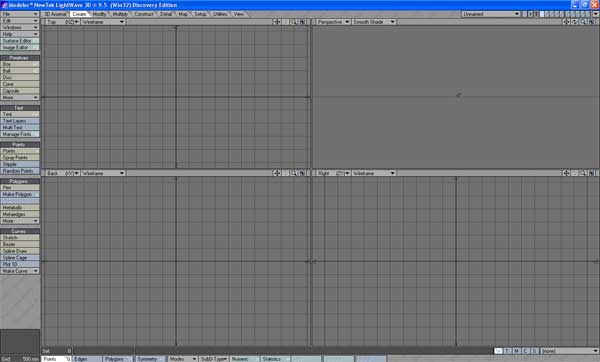Switch to the Utilities tab
Image resolution: width=600 pixels, height=362 pixels.
click(220, 14)
